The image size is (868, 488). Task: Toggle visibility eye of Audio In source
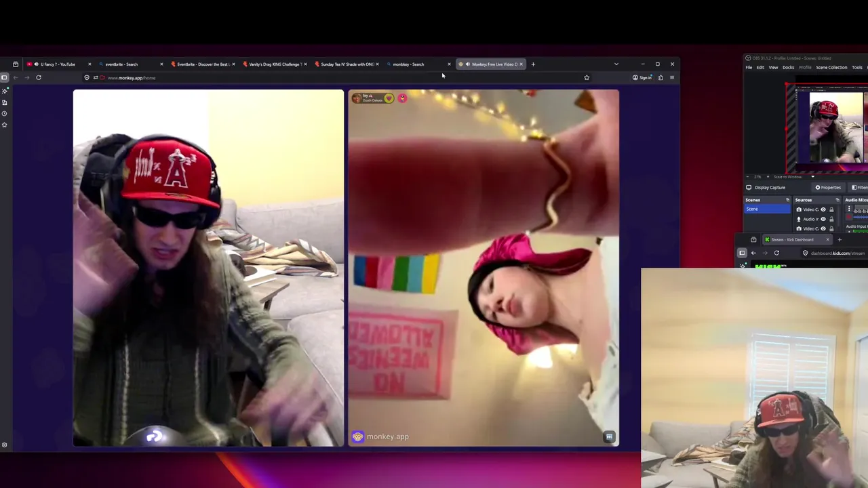point(823,219)
